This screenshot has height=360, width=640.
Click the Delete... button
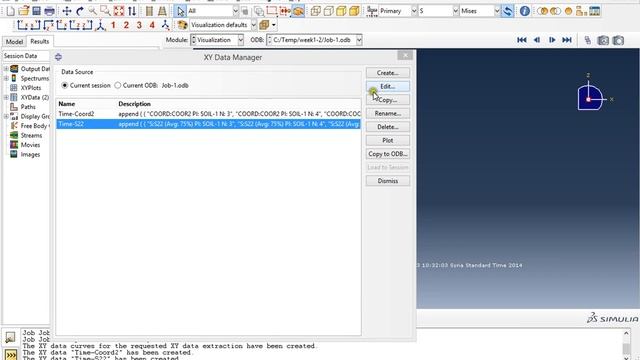[x=388, y=127]
